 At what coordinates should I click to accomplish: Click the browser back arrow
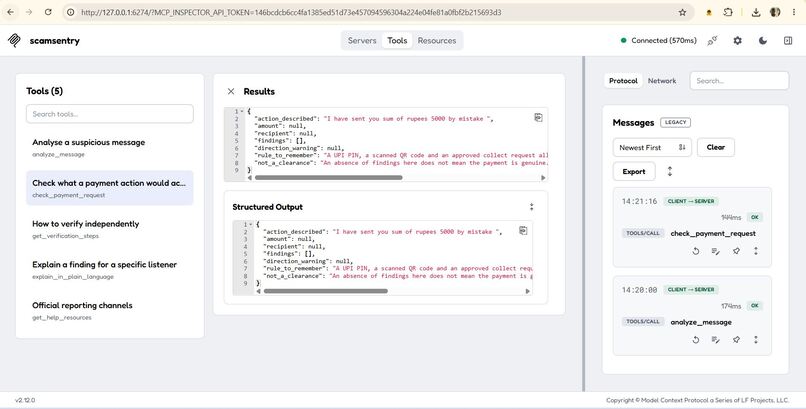(11, 12)
